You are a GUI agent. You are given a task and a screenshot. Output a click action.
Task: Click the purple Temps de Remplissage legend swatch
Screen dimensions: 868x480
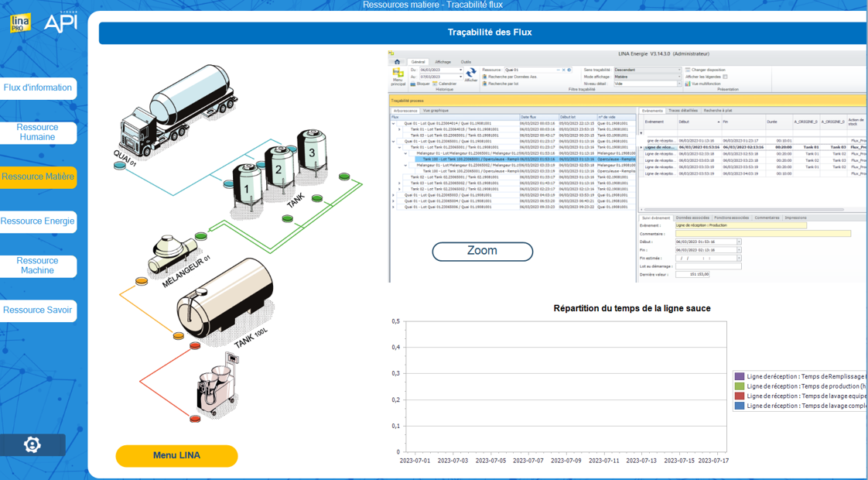click(x=739, y=376)
